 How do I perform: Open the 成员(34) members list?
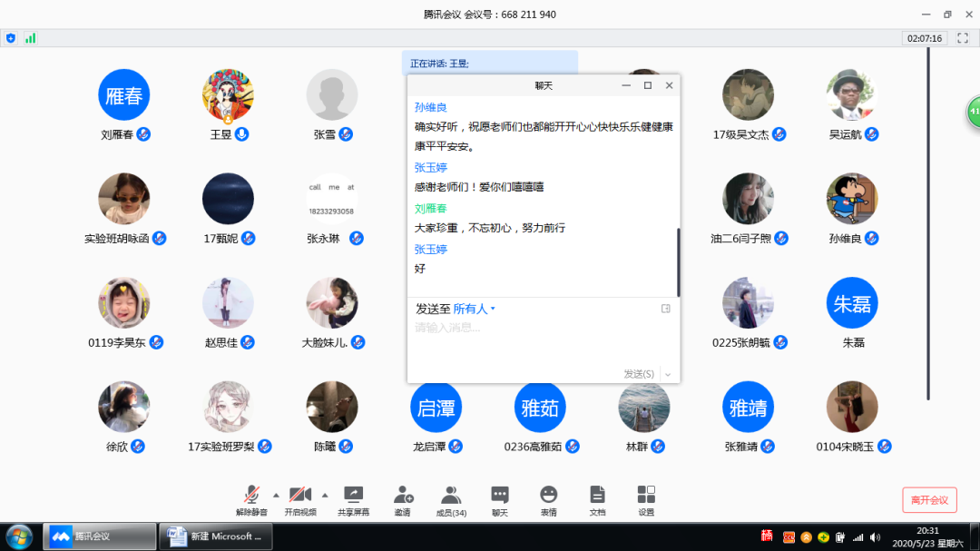click(451, 499)
